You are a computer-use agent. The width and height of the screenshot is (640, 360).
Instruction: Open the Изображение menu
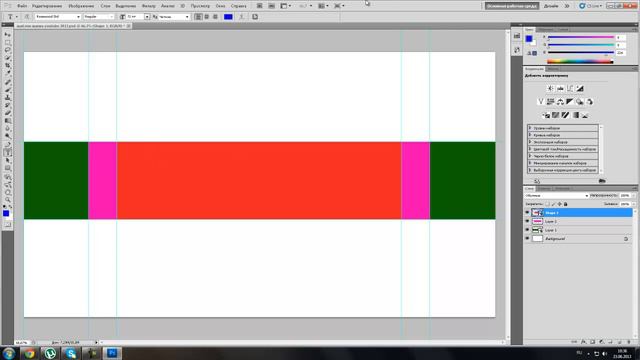pos(81,6)
